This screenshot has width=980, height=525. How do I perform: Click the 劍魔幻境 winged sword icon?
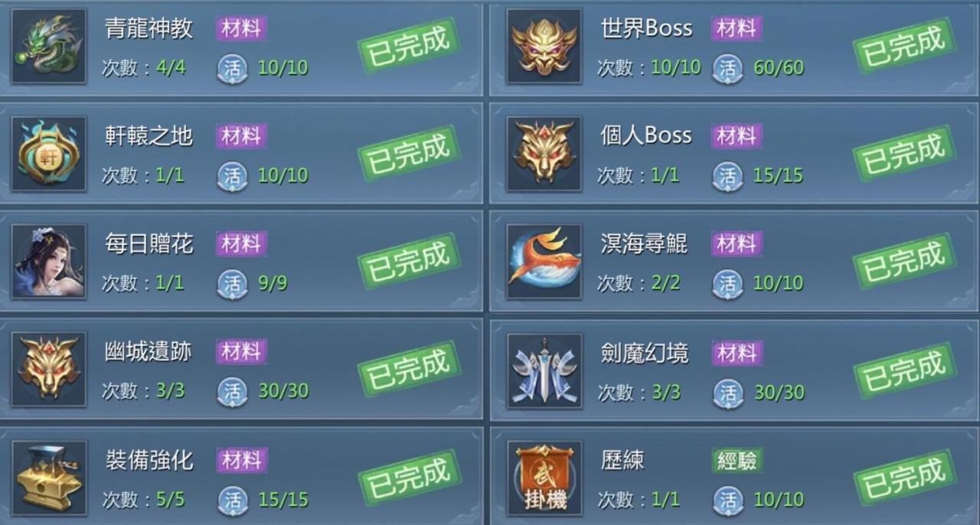pos(544,370)
